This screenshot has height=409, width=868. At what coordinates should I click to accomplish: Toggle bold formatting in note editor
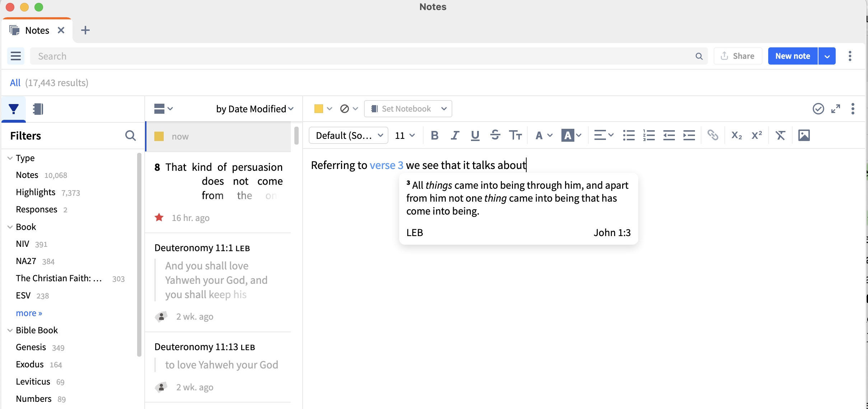click(434, 135)
